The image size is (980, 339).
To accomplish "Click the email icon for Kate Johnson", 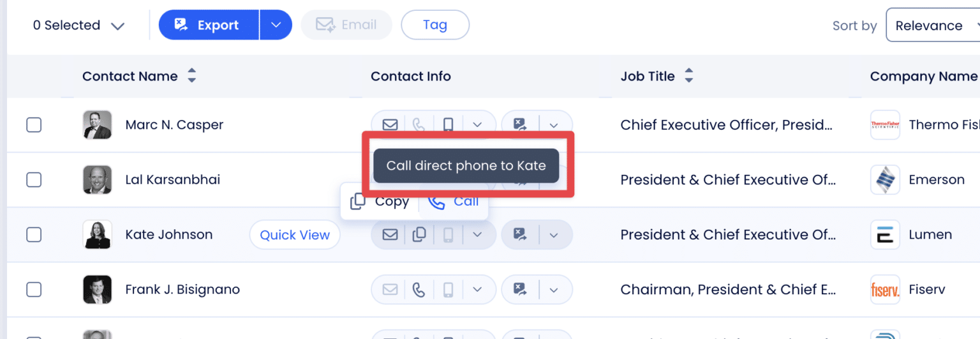I will coord(390,235).
